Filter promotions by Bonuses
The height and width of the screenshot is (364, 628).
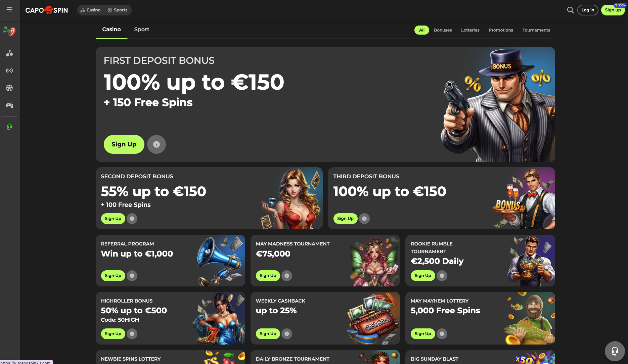[443, 30]
